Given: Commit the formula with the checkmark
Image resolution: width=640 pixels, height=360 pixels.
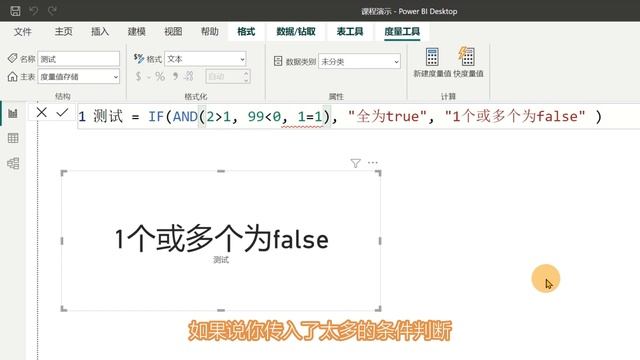Looking at the screenshot, I should 62,112.
